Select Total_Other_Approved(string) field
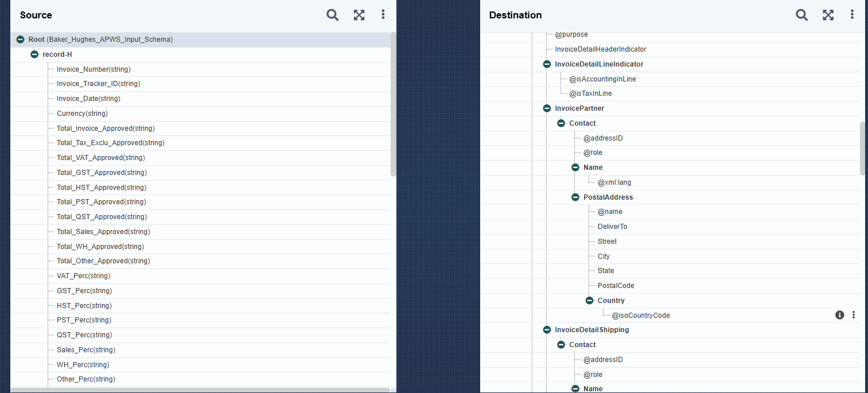The image size is (868, 393). point(103,261)
